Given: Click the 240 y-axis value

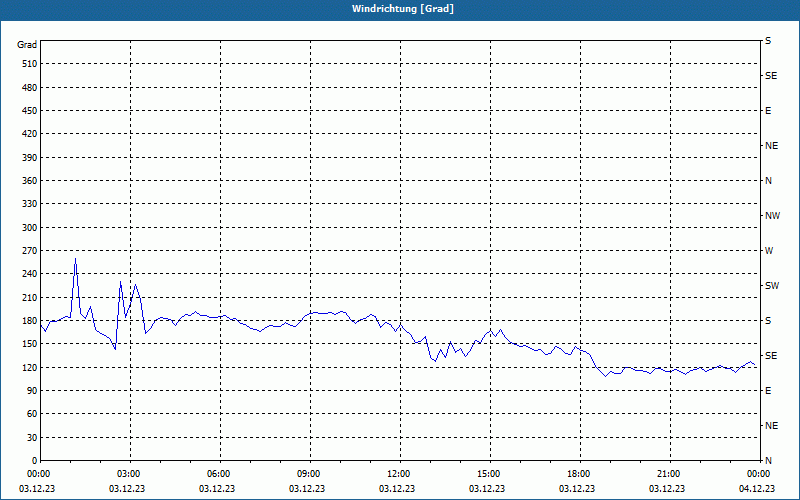Looking at the screenshot, I should coord(30,274).
